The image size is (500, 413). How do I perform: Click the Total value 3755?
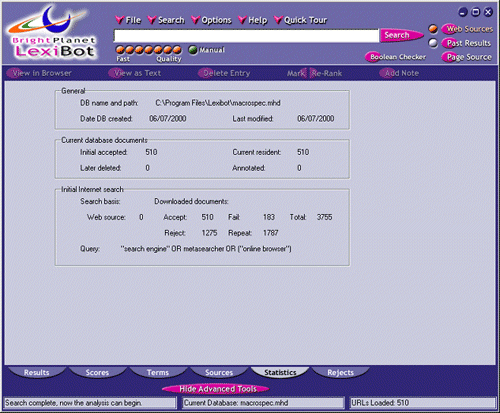(x=324, y=217)
